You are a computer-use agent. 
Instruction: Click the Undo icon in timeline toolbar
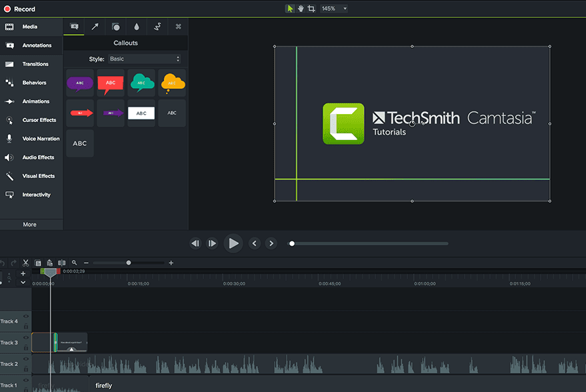[x=3, y=263]
